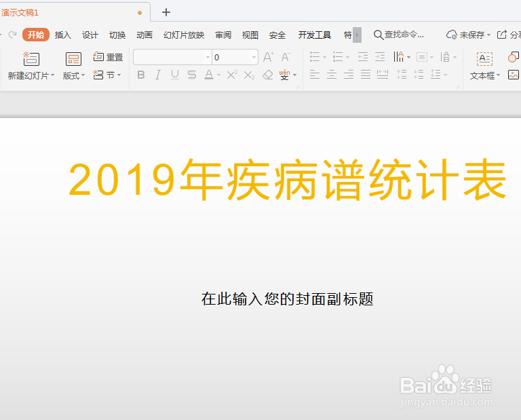Click Increase Font Size icon
The image size is (521, 420).
click(269, 57)
